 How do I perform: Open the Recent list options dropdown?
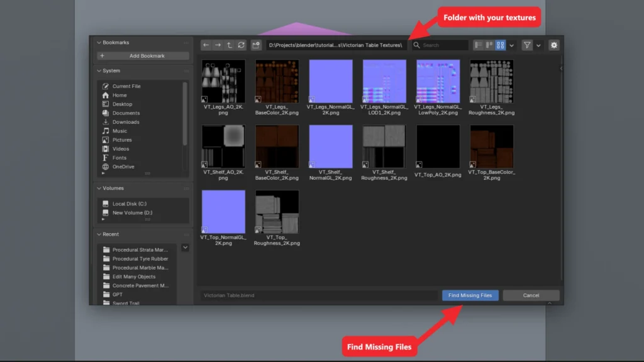[186, 248]
